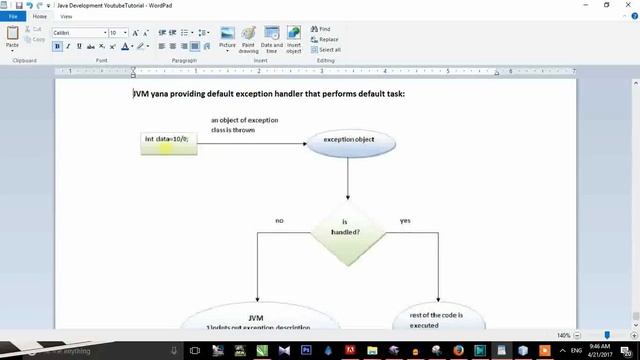Align text to the right

click(184, 47)
